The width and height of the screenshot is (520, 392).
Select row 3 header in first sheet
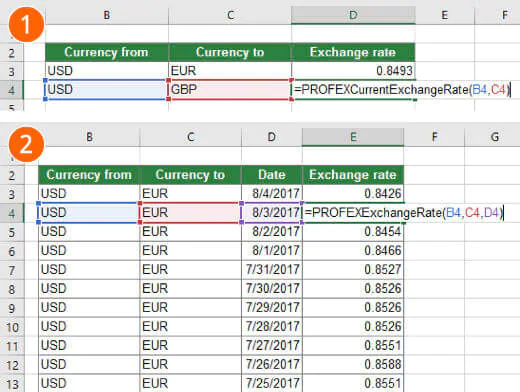tap(12, 71)
